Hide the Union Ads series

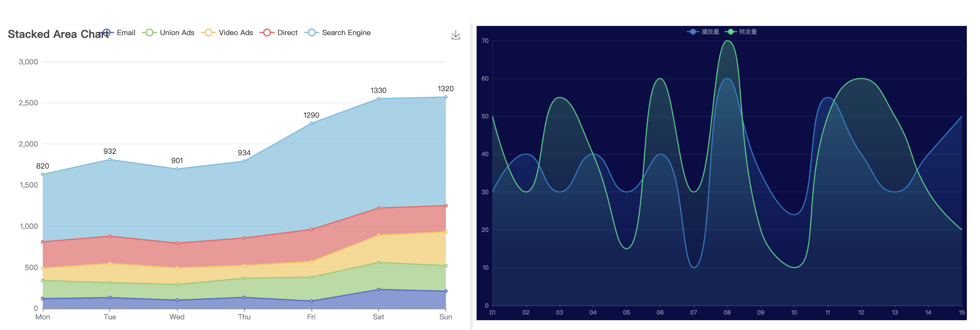click(168, 33)
